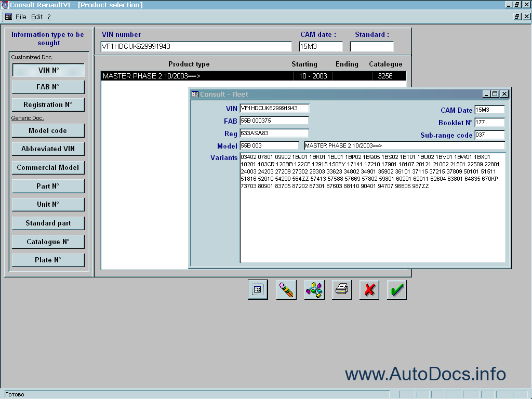The image size is (532, 399).
Task: Click the Consult RenaultVI title bar app icon
Action: pyautogui.click(x=4, y=5)
